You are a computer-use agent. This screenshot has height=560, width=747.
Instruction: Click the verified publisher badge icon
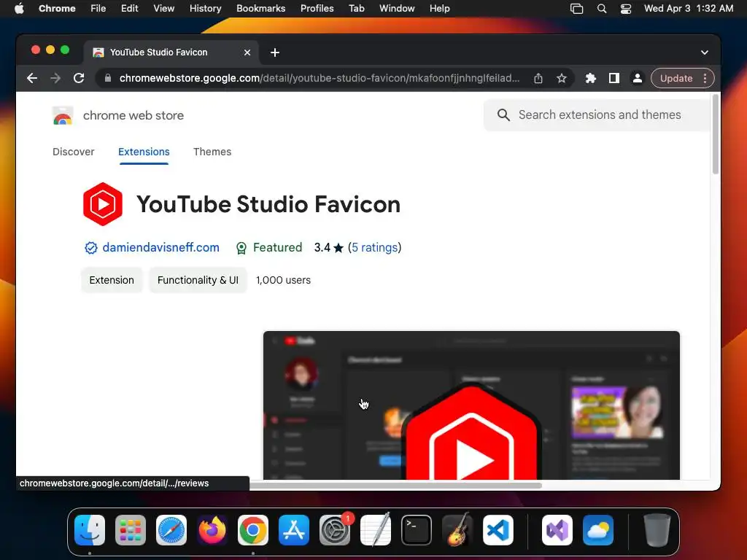tap(90, 248)
